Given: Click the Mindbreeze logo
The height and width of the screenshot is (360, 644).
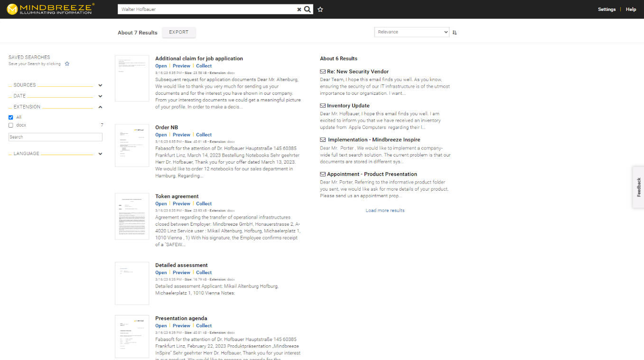Looking at the screenshot, I should (x=50, y=9).
